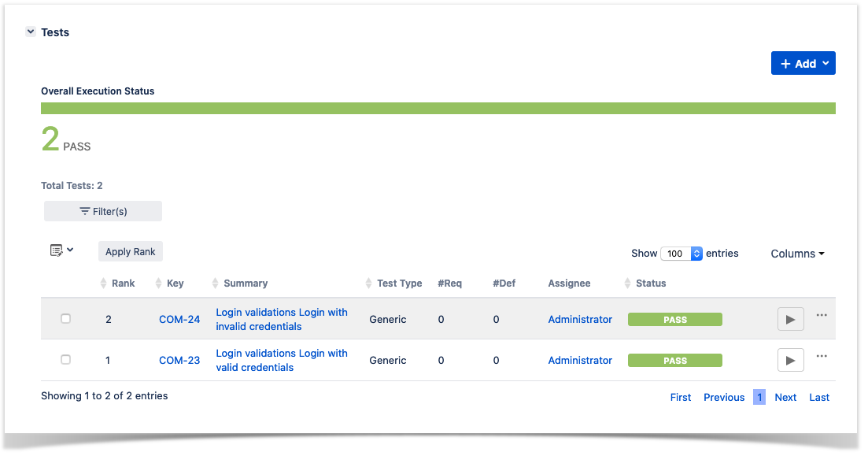Open issue COM-23 link

(x=179, y=360)
